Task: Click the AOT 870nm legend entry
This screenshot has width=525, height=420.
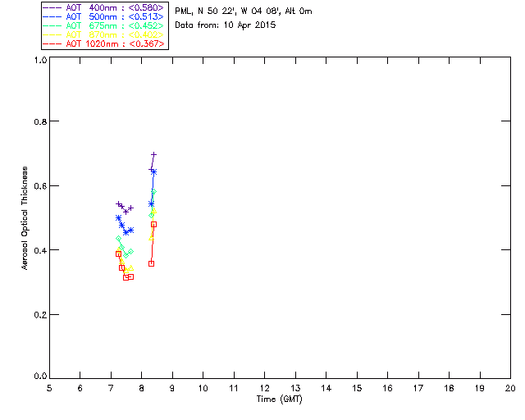Action: point(104,34)
